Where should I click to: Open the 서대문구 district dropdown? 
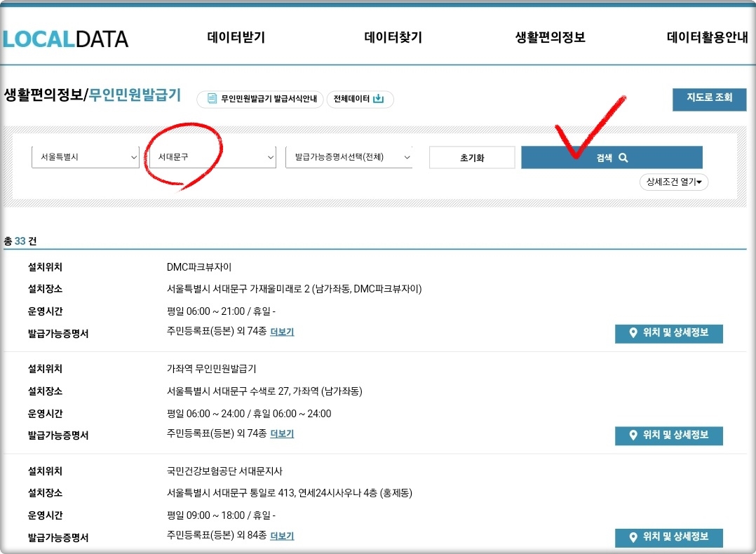[212, 157]
